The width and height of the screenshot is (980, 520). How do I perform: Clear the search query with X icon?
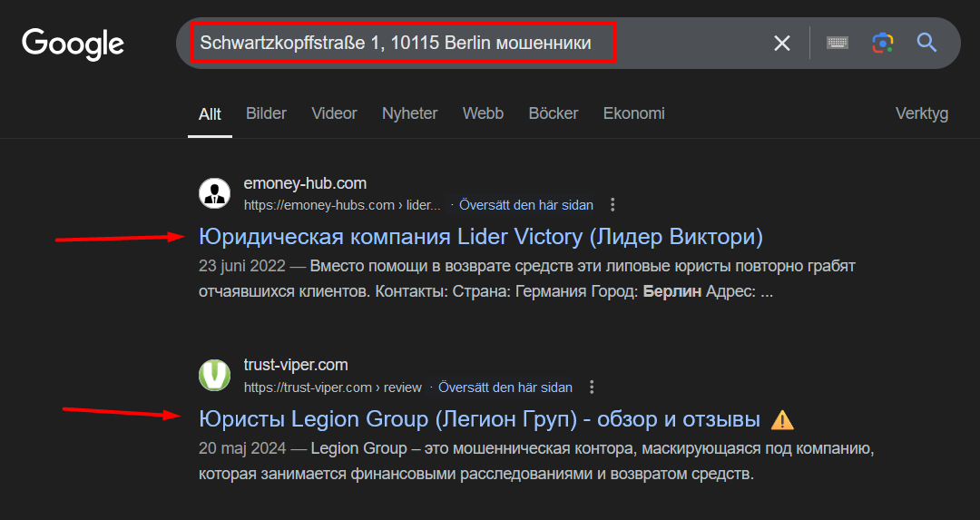pos(781,43)
